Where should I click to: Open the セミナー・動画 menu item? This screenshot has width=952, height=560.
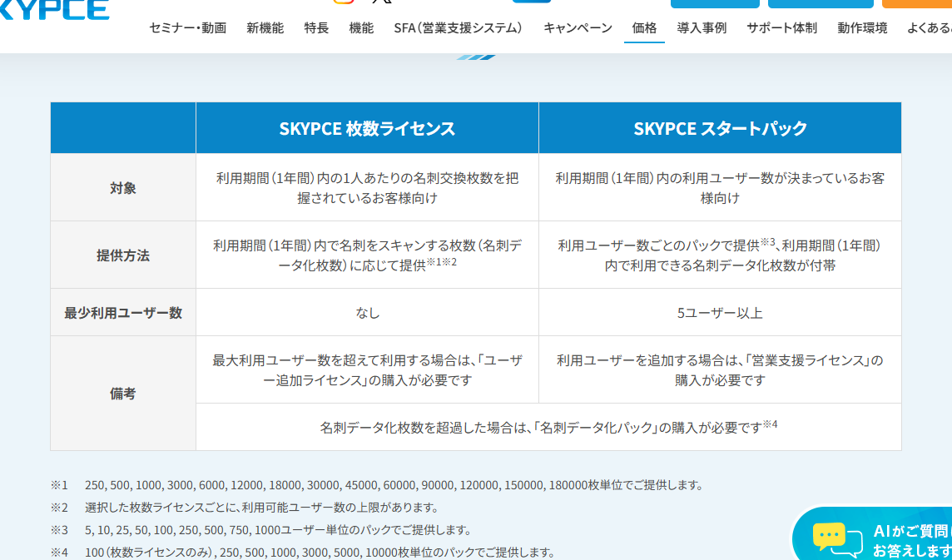[187, 28]
